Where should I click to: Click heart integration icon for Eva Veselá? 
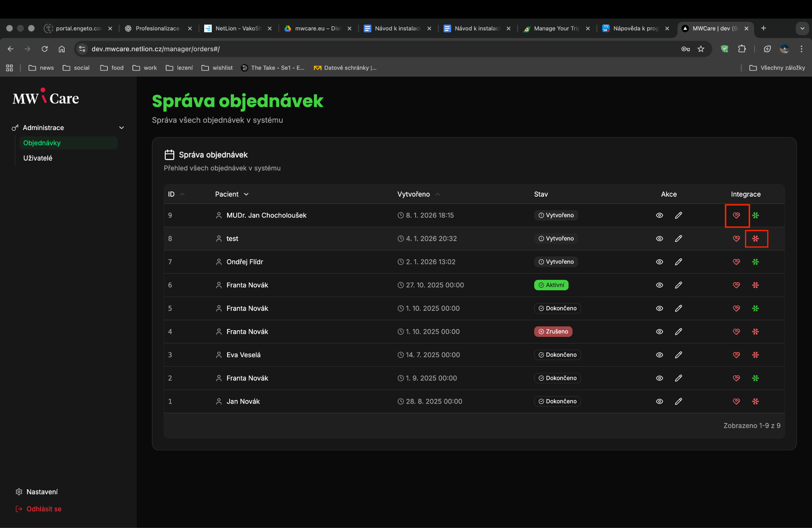click(736, 355)
